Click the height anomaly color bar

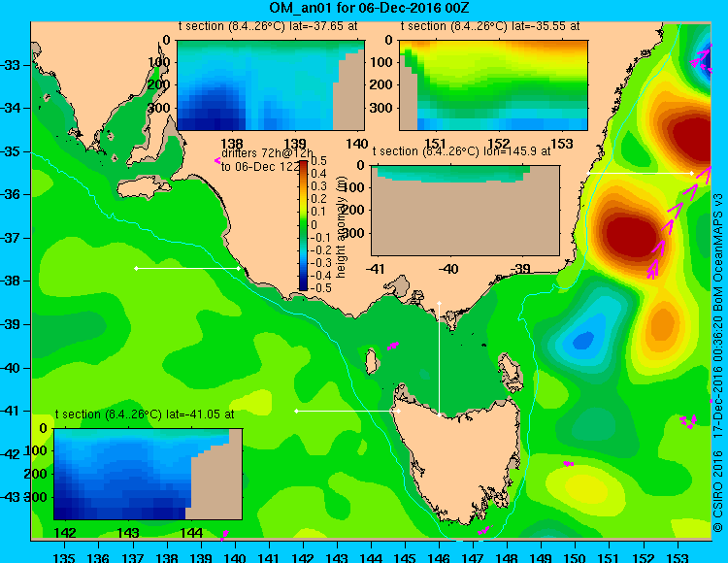coord(303,225)
